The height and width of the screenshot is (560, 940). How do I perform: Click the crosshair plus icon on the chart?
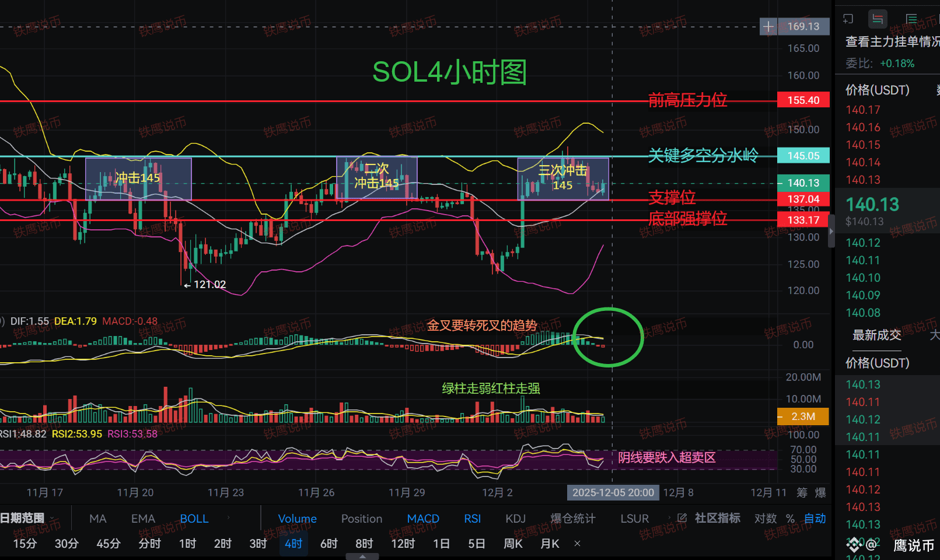[768, 26]
